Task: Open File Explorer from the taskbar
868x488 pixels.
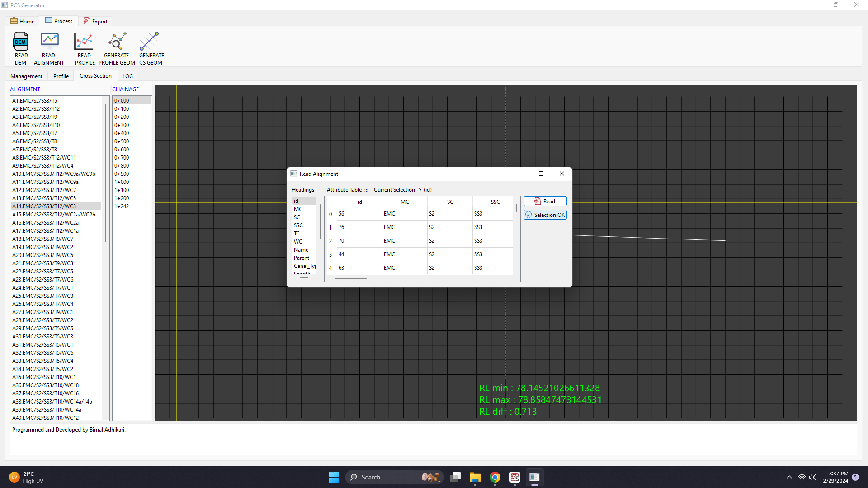Action: point(475,477)
